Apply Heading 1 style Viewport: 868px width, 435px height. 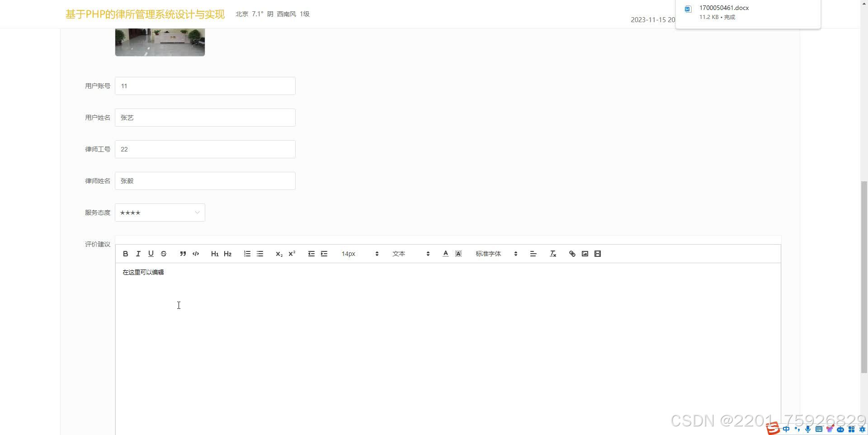pyautogui.click(x=215, y=254)
